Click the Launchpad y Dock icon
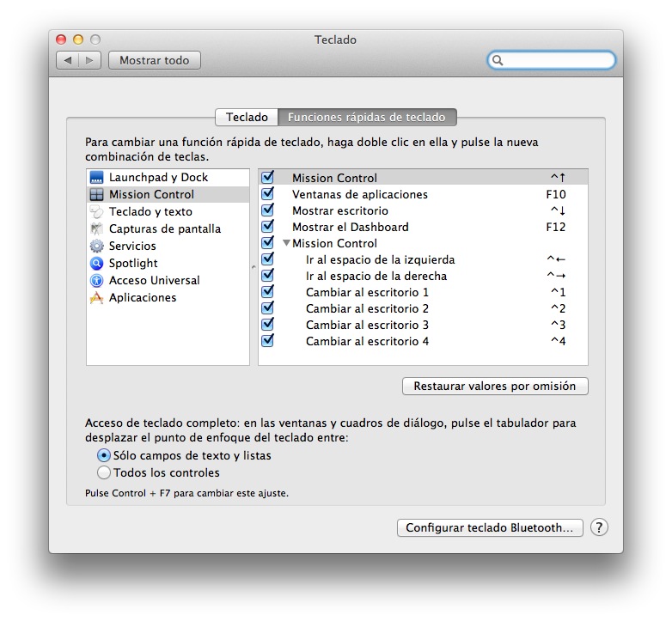672x621 pixels. 96,178
